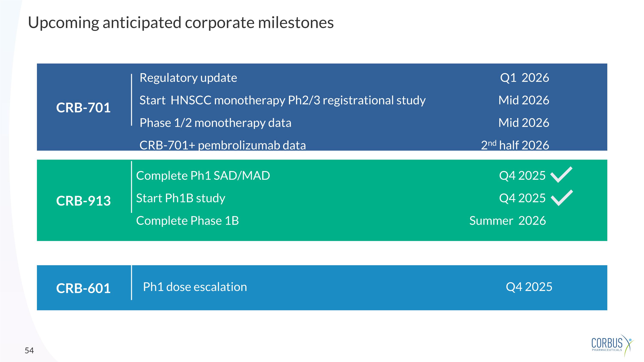Select the Ph1 dose escalation text
Screen dimensions: 644x362
coord(195,287)
